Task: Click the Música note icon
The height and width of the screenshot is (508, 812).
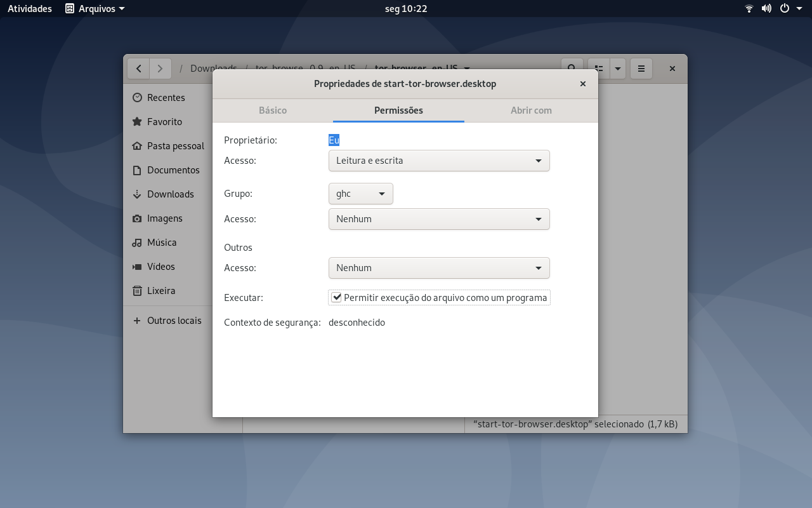Action: tap(137, 243)
